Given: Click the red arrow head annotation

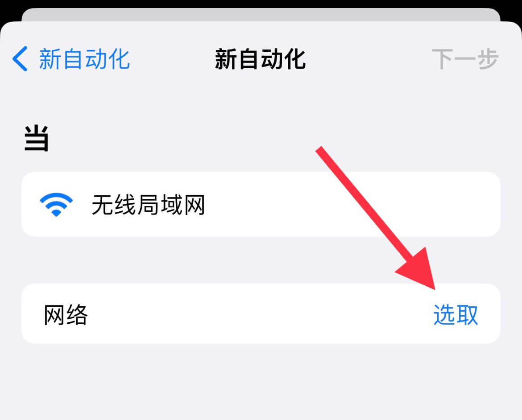Looking at the screenshot, I should (x=419, y=269).
